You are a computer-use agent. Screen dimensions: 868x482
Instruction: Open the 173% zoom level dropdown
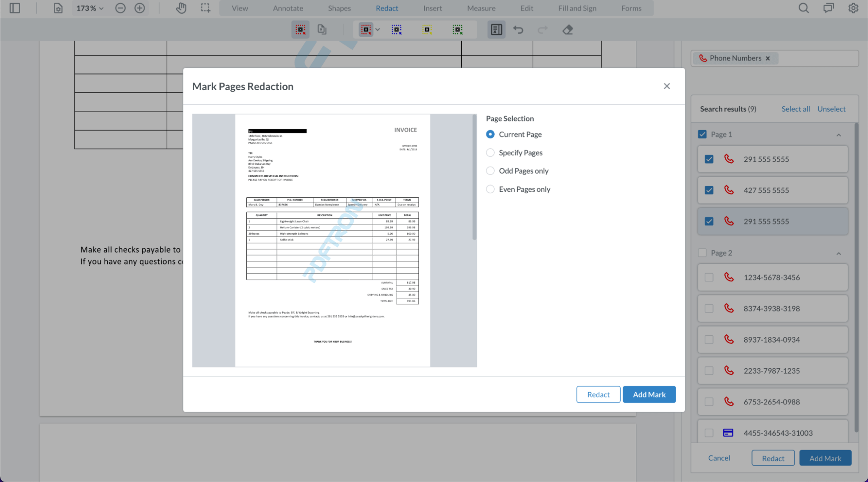coord(90,8)
